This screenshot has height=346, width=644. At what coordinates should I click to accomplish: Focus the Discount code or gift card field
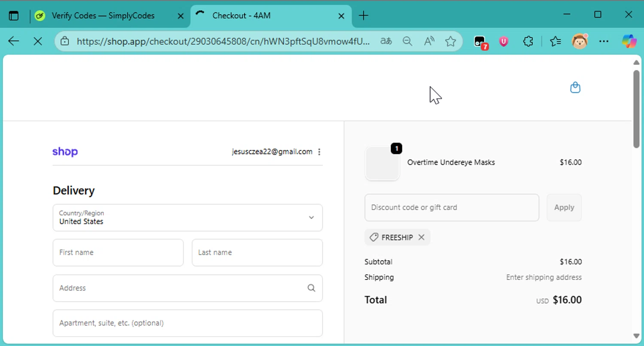click(x=452, y=207)
